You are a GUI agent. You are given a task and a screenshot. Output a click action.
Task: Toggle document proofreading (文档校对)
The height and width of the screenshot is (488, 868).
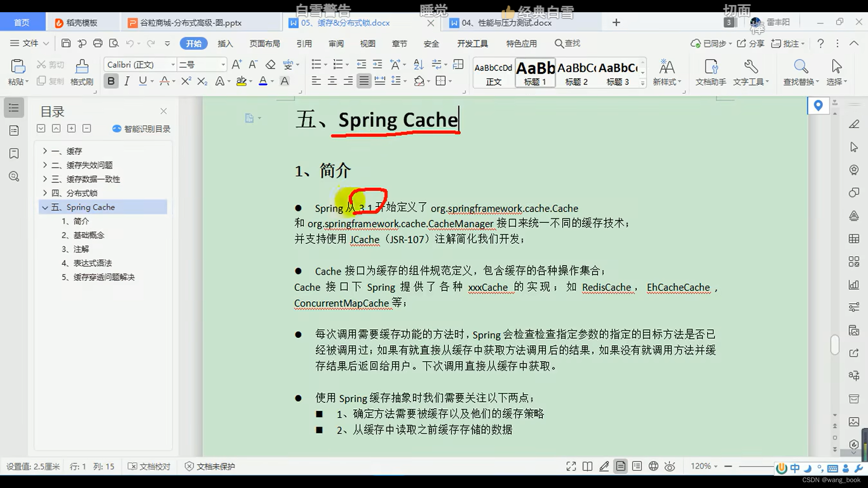pyautogui.click(x=149, y=466)
